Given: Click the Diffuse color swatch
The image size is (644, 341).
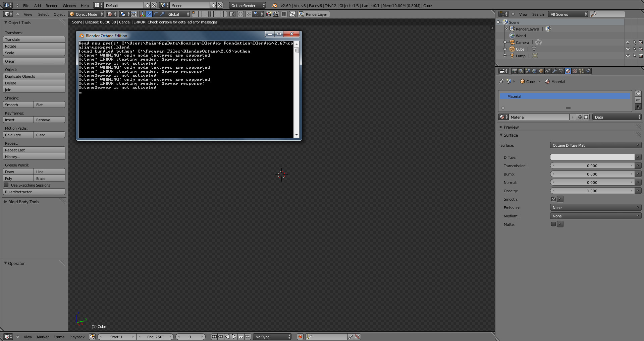Looking at the screenshot, I should 592,157.
